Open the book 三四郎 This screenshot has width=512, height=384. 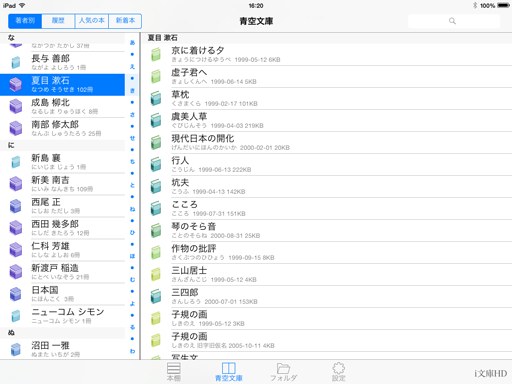(326, 297)
